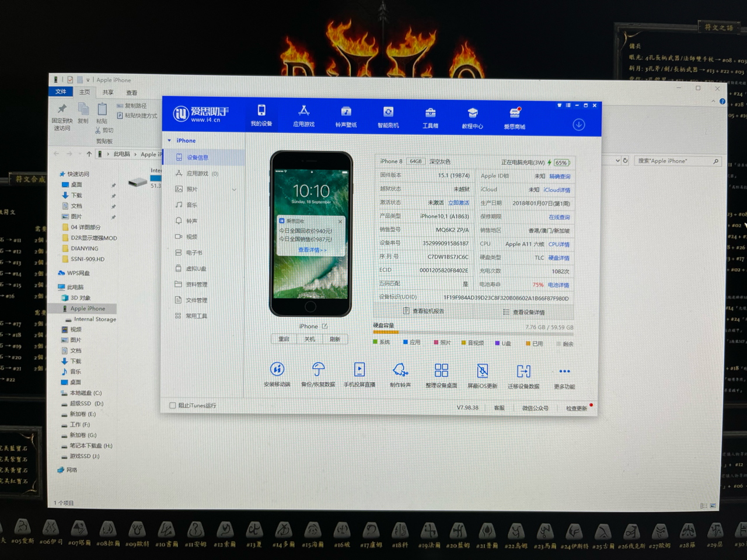Open the 手机投屏直播 screen mirroring tool
The width and height of the screenshot is (747, 560).
click(359, 375)
